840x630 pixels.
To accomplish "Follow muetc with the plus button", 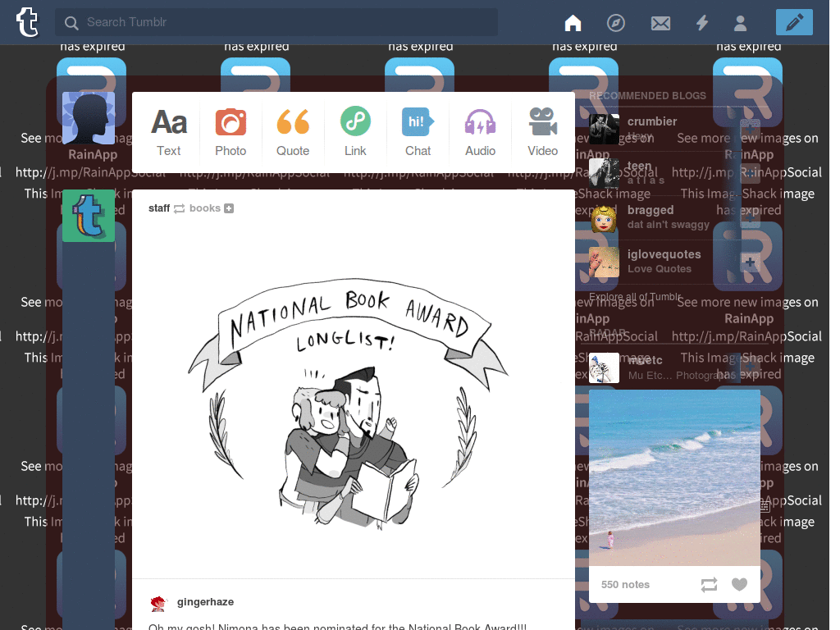I will coord(750,367).
